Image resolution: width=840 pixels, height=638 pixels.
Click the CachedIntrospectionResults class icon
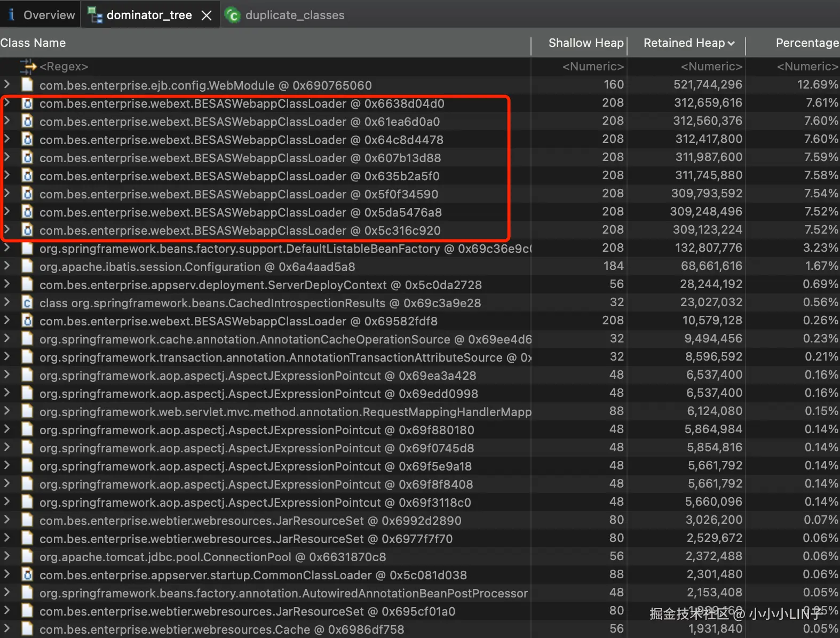(x=27, y=302)
